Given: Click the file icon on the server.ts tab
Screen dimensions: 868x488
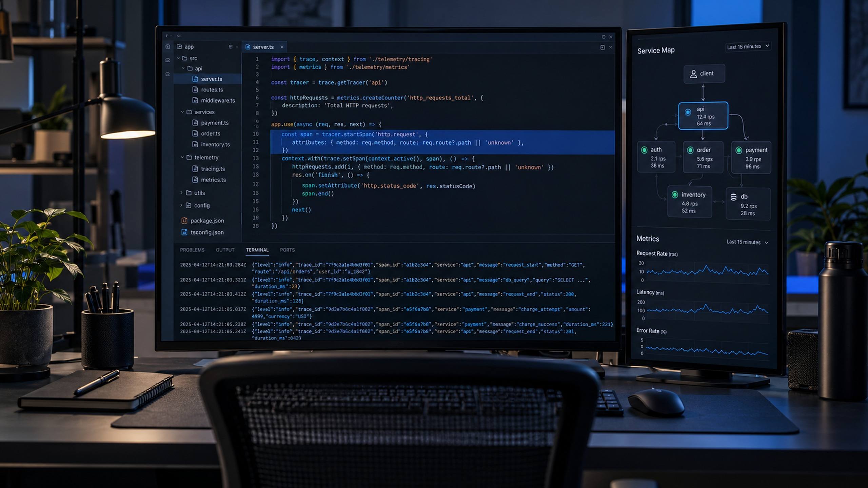Looking at the screenshot, I should pyautogui.click(x=248, y=47).
